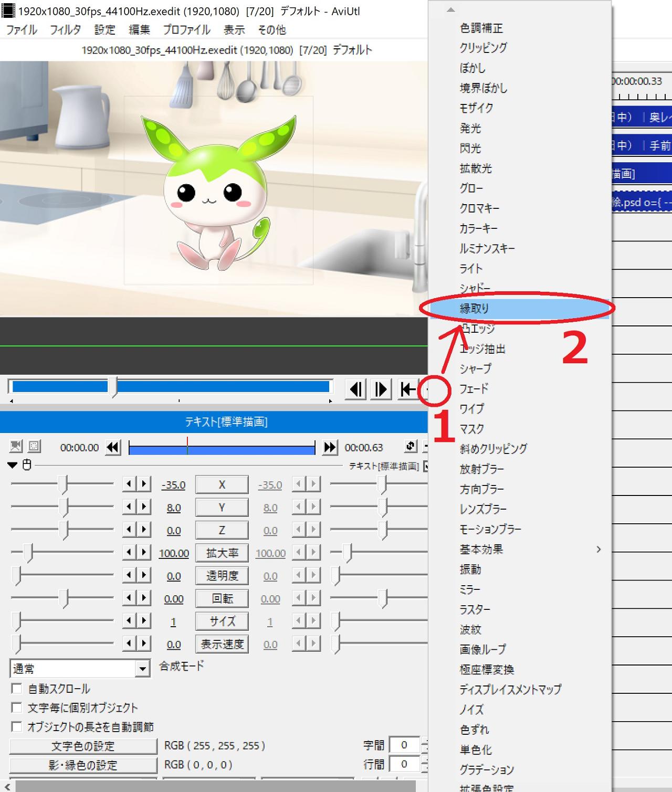672x792 pixels.
Task: Click the camera control icon in settings dialog
Action: 16,447
